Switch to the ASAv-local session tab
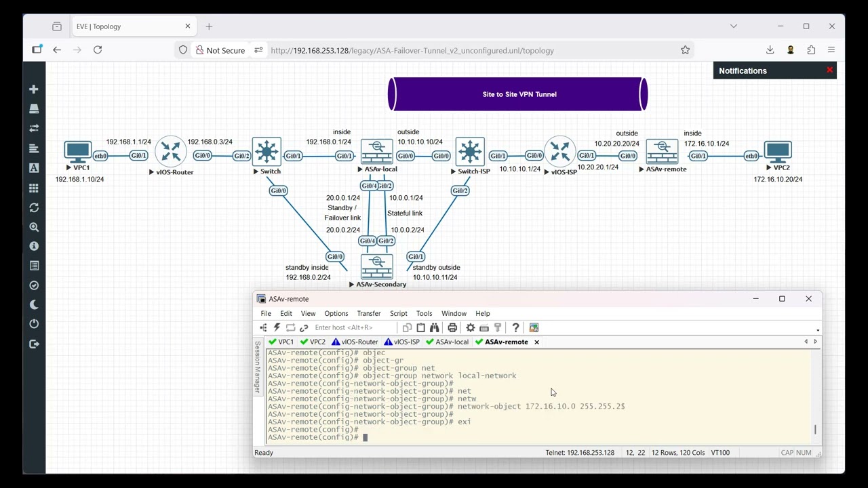The width and height of the screenshot is (868, 488). tap(448, 342)
